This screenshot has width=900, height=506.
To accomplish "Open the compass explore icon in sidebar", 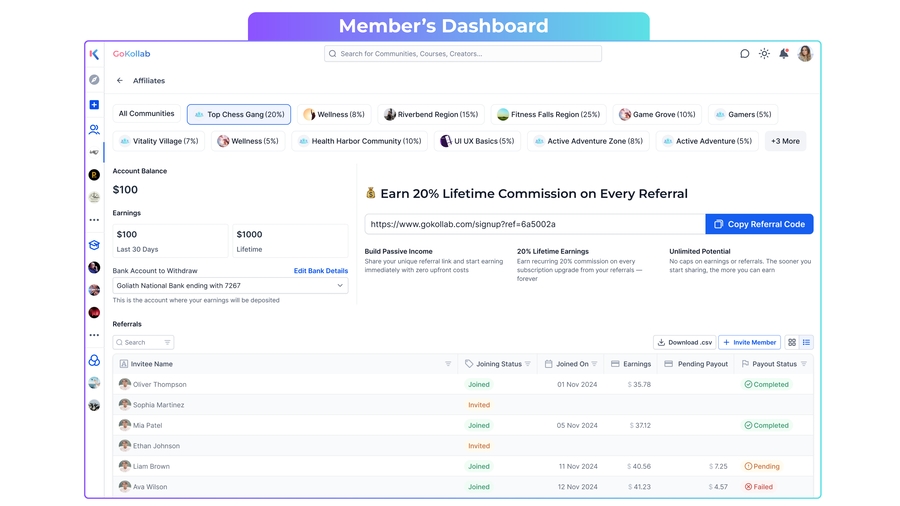I will coord(94,80).
